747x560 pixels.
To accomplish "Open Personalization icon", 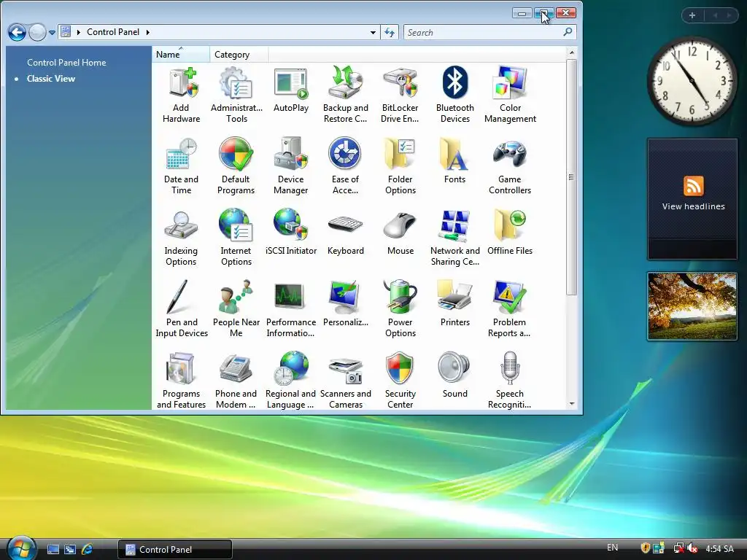I will pos(345,304).
